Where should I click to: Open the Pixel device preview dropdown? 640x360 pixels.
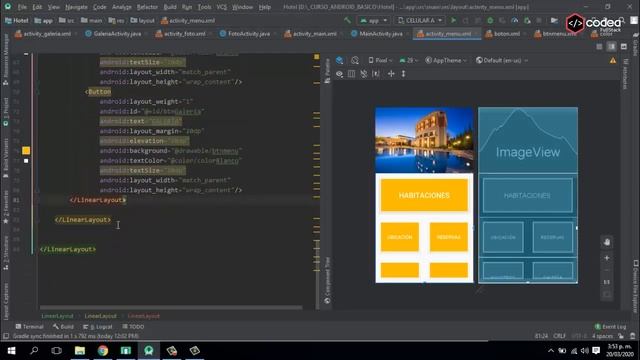pyautogui.click(x=380, y=60)
